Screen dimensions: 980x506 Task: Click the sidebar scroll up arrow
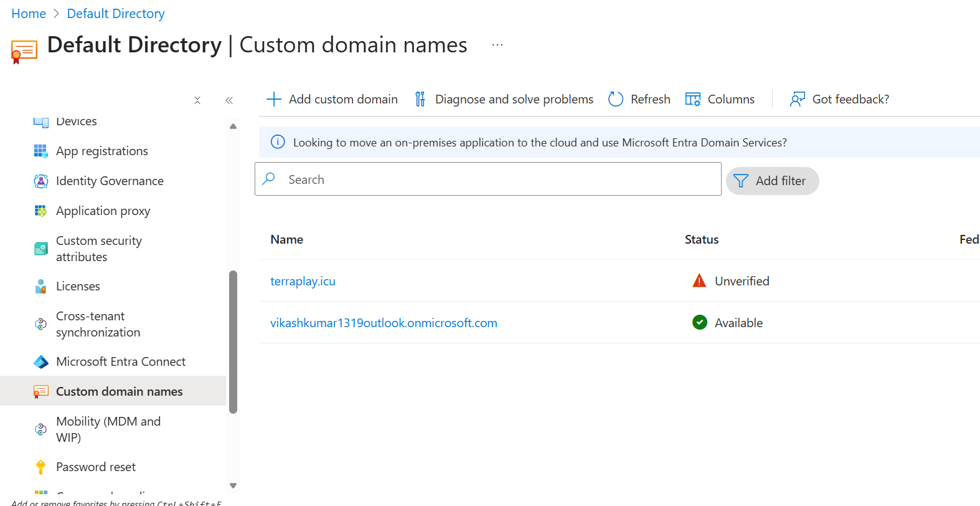click(233, 126)
